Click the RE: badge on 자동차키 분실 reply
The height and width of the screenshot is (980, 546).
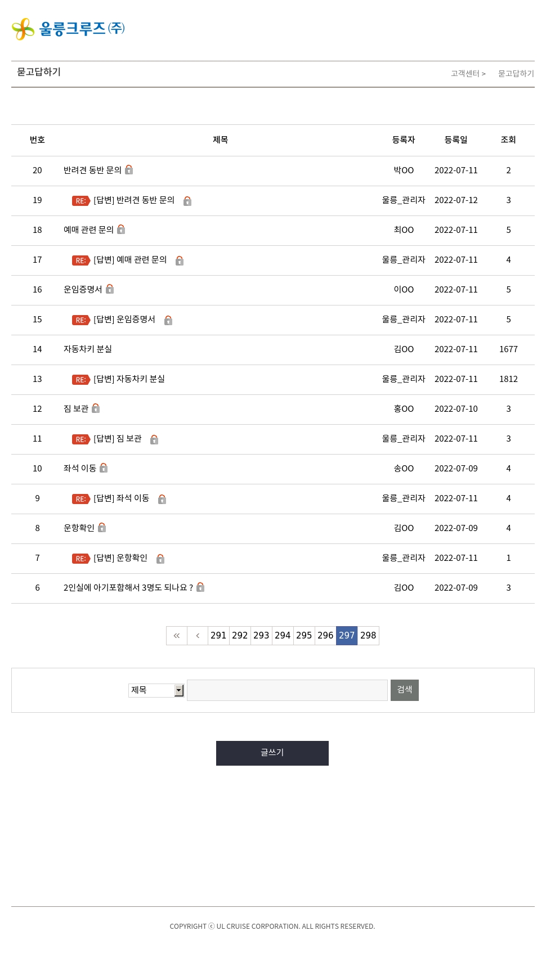click(81, 380)
